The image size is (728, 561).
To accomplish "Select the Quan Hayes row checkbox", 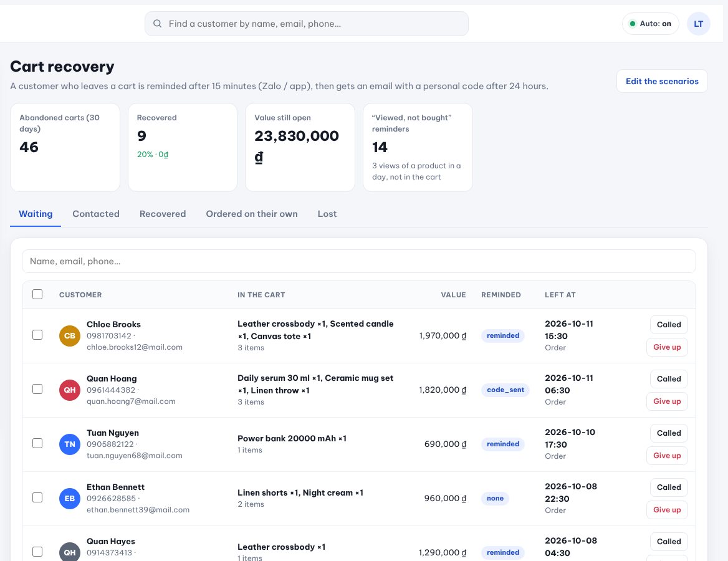I will click(37, 552).
